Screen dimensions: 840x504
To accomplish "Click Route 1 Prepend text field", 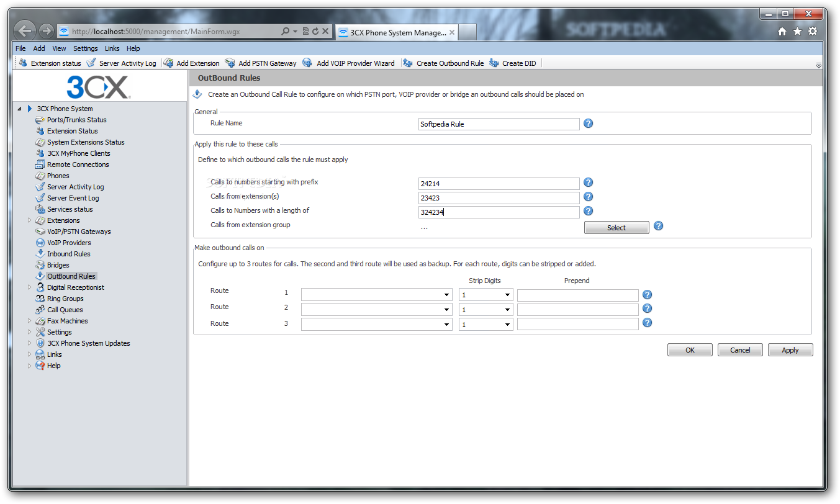I will pos(578,295).
